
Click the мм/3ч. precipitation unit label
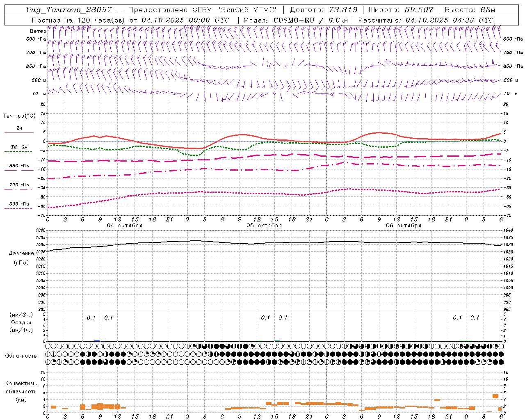click(21, 315)
